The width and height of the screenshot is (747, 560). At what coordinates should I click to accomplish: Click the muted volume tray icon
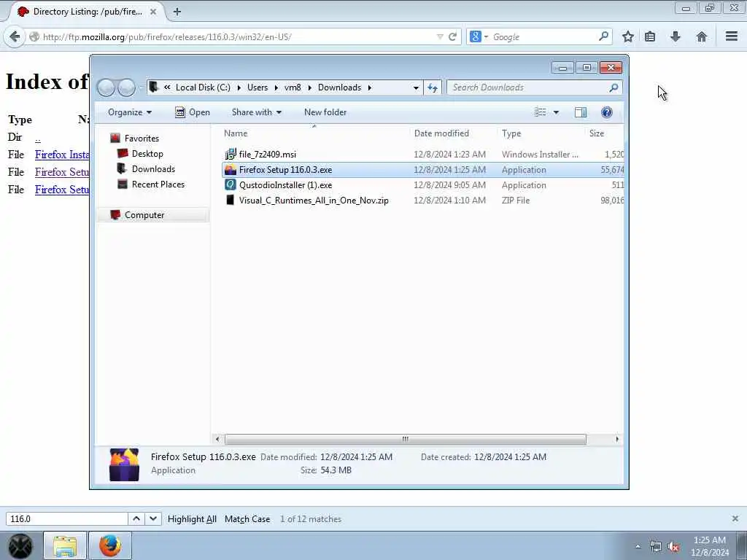pos(673,547)
